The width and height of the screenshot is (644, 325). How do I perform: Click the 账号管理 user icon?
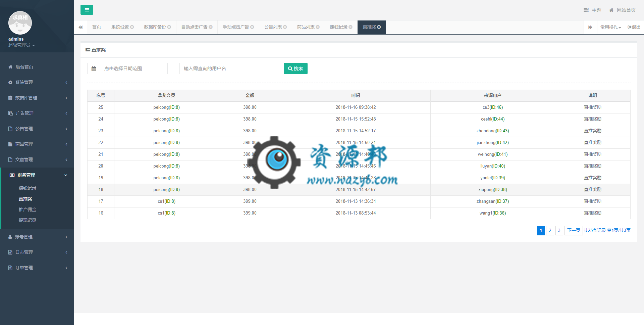coord(10,237)
